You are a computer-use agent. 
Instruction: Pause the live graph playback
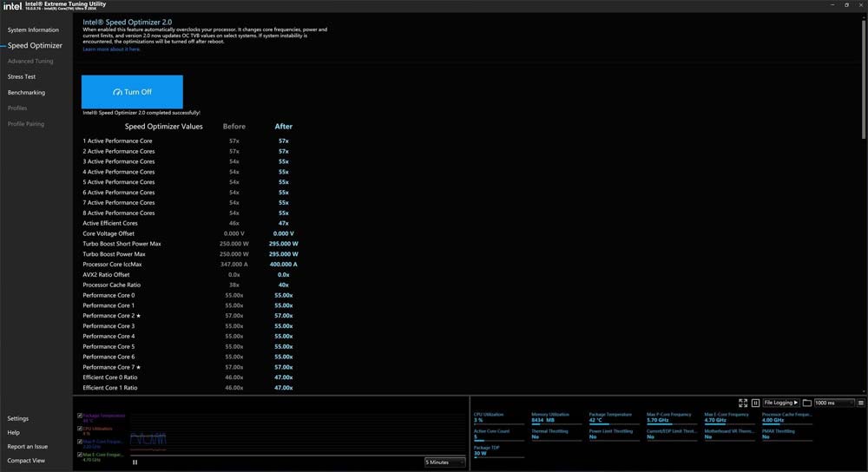coord(135,462)
